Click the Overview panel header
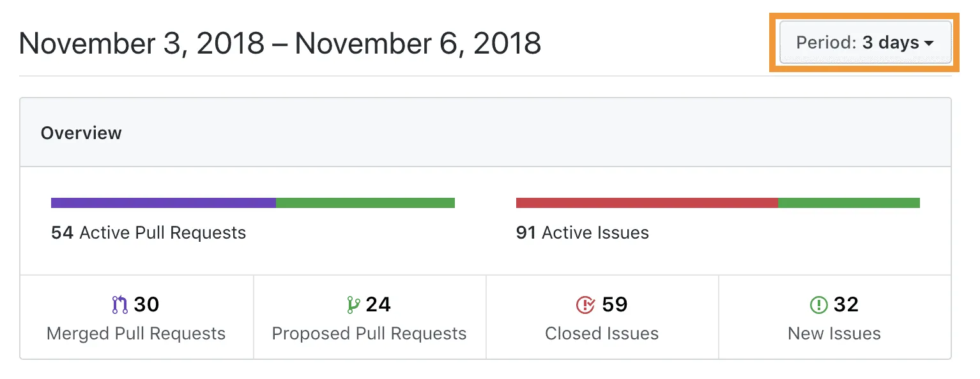980x379 pixels. (81, 133)
